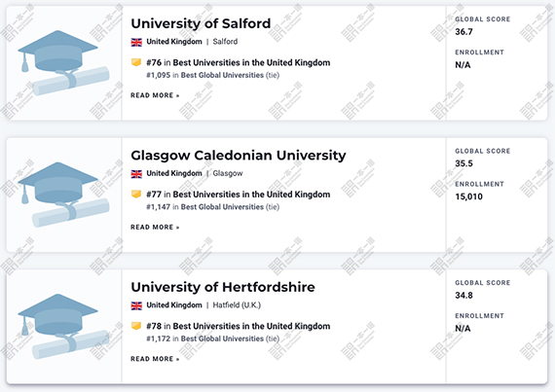Open the University of Hertfordshire title link
Screen dimensions: 555x392
[x=223, y=287]
